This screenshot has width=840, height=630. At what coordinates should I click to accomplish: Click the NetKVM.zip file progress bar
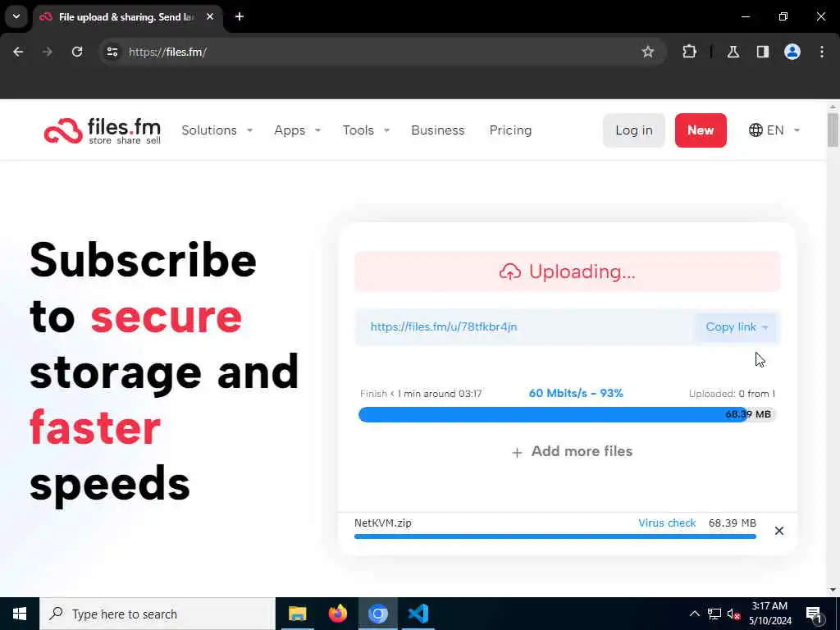point(555,536)
